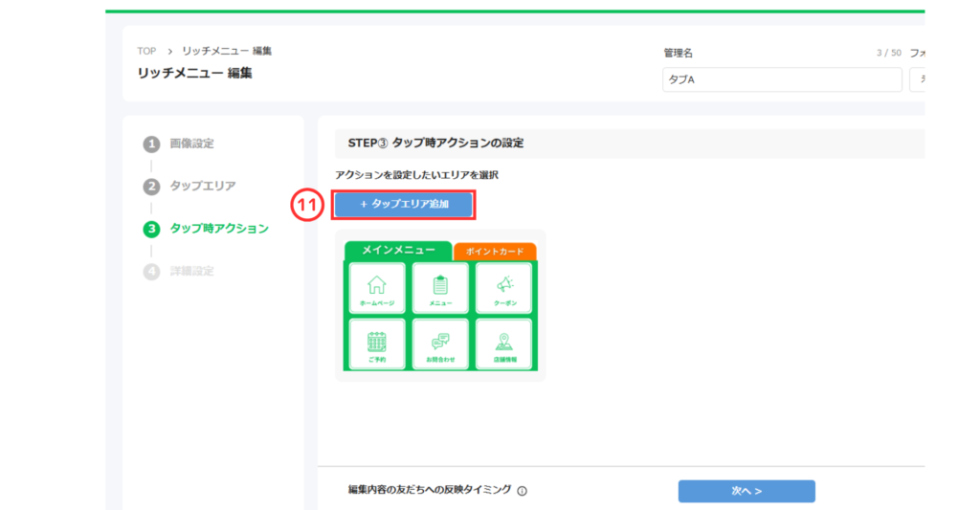Click the リッチメニュー 編集 breadcrumb text
This screenshot has height=510, width=980.
227,51
